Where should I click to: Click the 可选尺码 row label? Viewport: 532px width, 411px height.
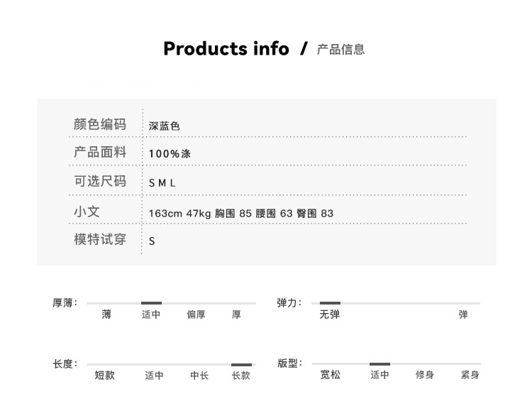coord(100,182)
